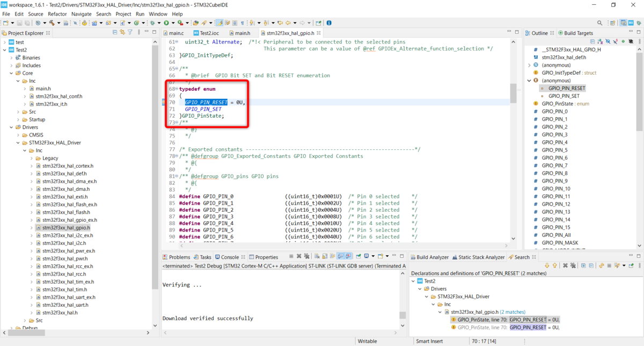
Task: Expand the Legacy folder
Action: [x=31, y=158]
